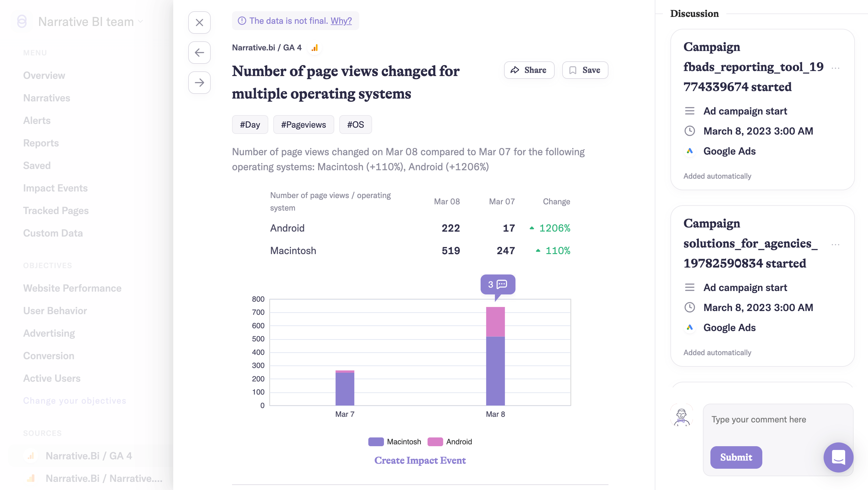
Task: Open options menu for fbads_reporting_tool campaign
Action: [x=835, y=68]
